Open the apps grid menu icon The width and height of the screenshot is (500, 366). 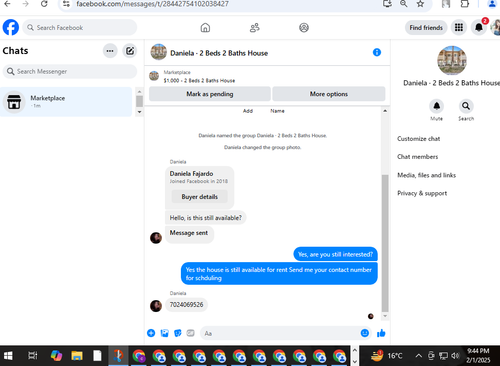459,27
